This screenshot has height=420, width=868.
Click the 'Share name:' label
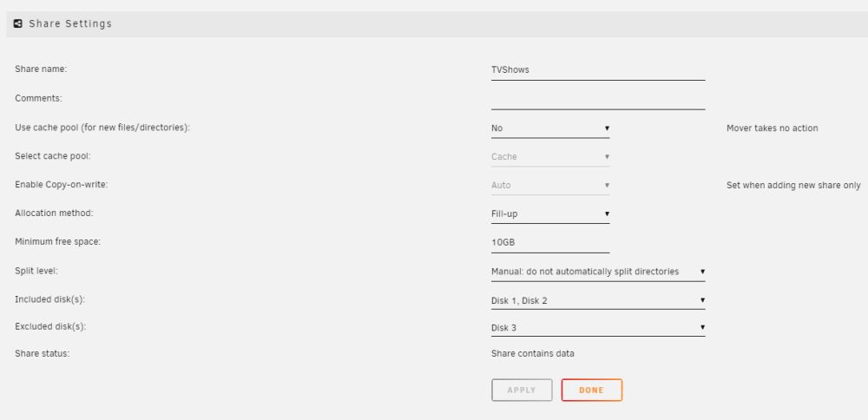tap(41, 69)
